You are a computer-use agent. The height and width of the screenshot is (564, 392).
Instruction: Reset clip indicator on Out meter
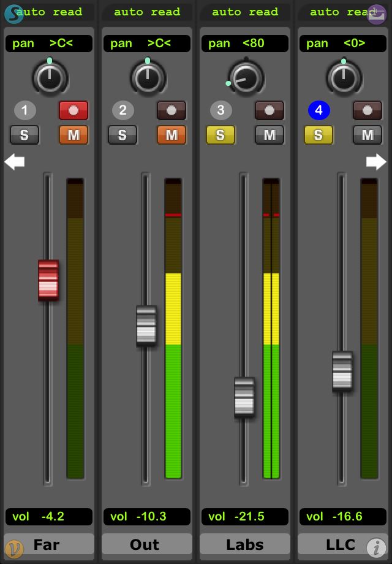pyautogui.click(x=173, y=215)
